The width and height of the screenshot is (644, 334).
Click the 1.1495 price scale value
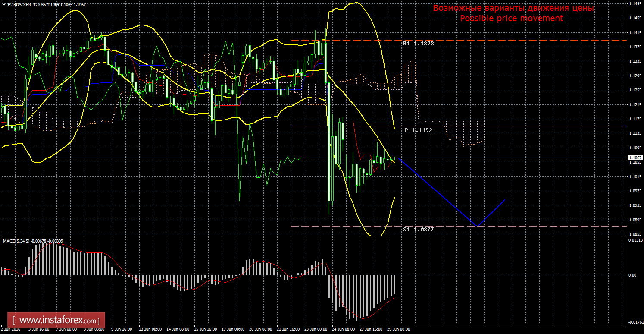635,3
